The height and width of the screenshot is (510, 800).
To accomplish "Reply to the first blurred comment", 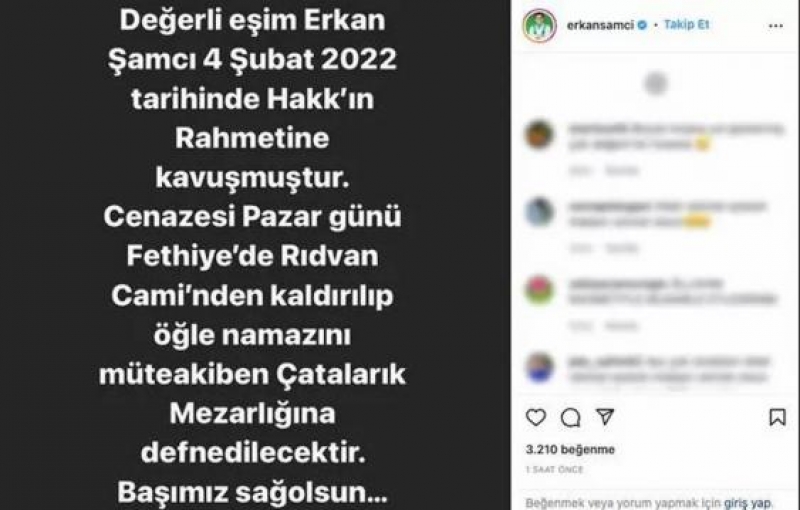I will point(621,170).
